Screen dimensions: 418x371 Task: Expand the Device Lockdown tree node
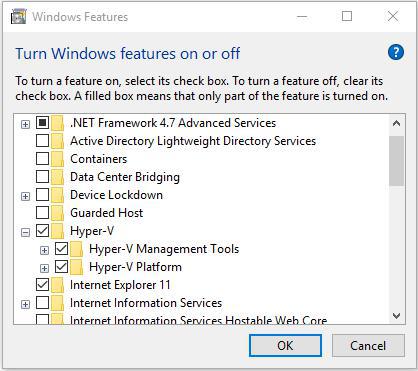[25, 196]
